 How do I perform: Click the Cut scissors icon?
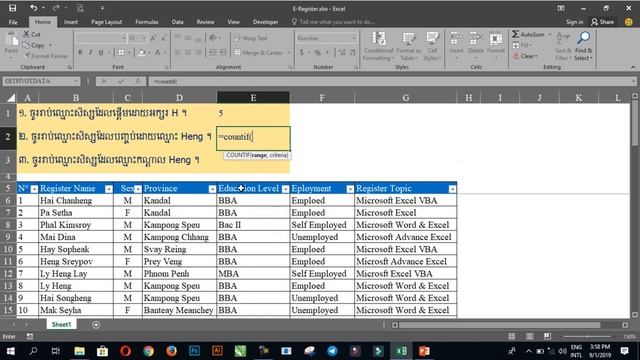[x=26, y=34]
